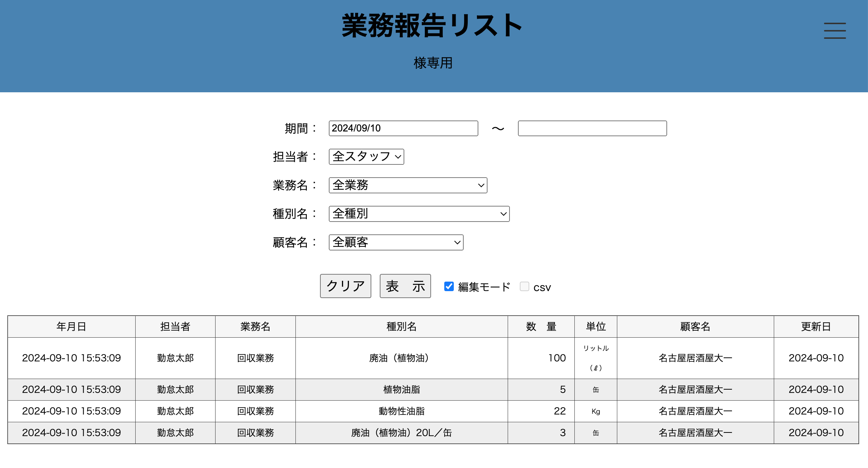Select the 廃油（植物油） row
Screen dimensions: 868x468
point(401,358)
